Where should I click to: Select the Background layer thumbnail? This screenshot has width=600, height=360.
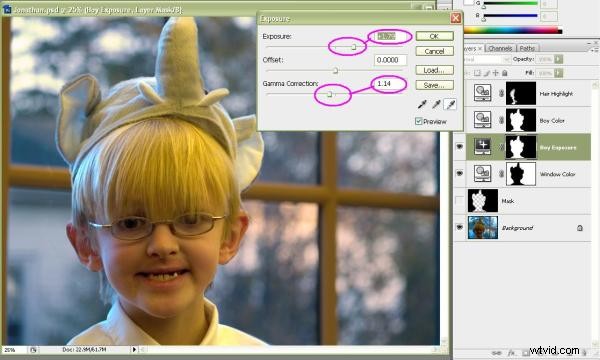coord(483,227)
